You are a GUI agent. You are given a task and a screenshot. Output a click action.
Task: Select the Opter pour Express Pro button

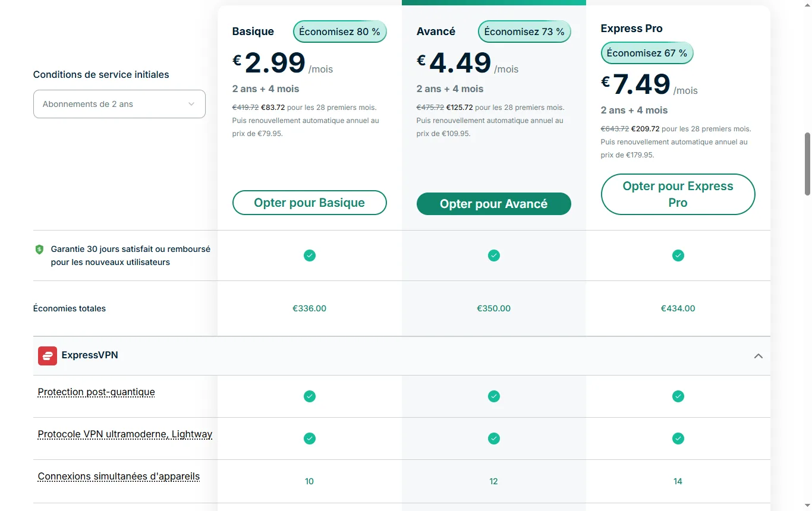[678, 194]
